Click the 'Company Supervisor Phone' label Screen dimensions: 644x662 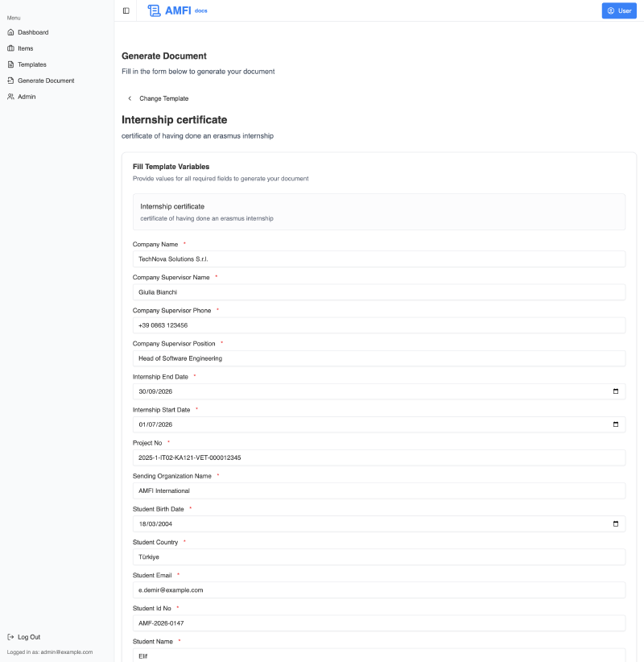[x=171, y=310]
